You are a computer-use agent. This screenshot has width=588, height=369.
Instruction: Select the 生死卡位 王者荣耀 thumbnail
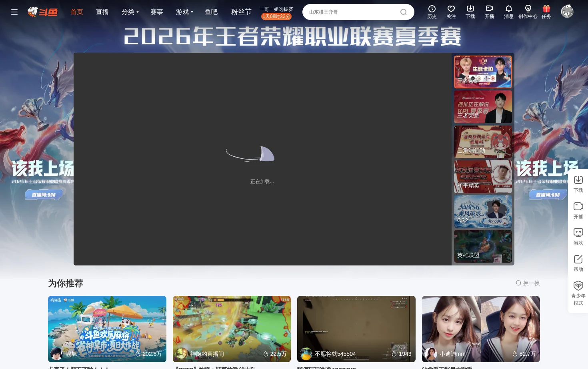coord(483,72)
